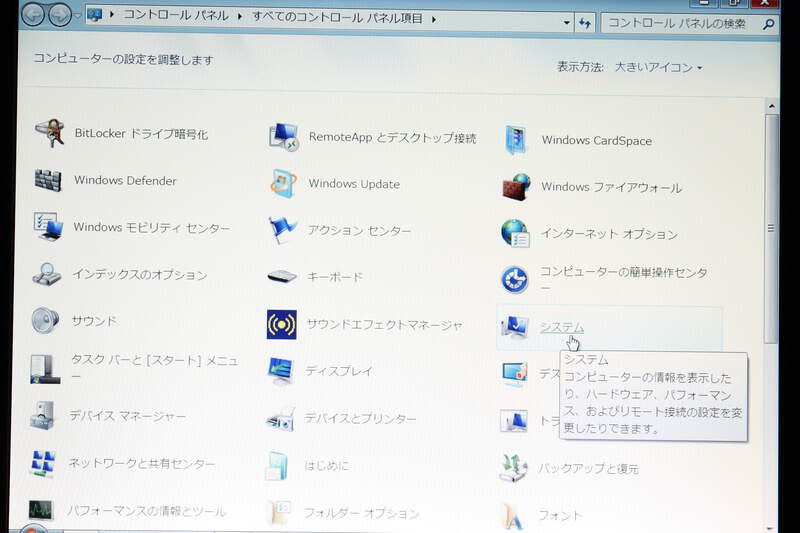Image resolution: width=800 pixels, height=533 pixels.
Task: Open インターネット オプション globe icon
Action: (515, 233)
